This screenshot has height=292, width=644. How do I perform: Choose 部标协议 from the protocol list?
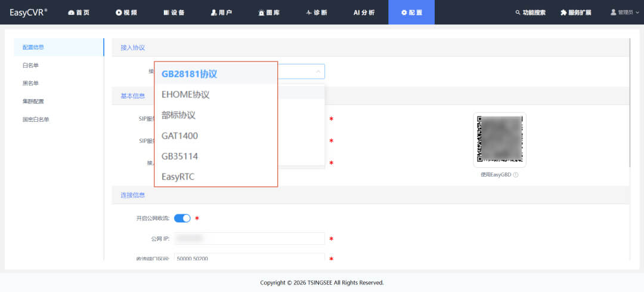coord(216,115)
